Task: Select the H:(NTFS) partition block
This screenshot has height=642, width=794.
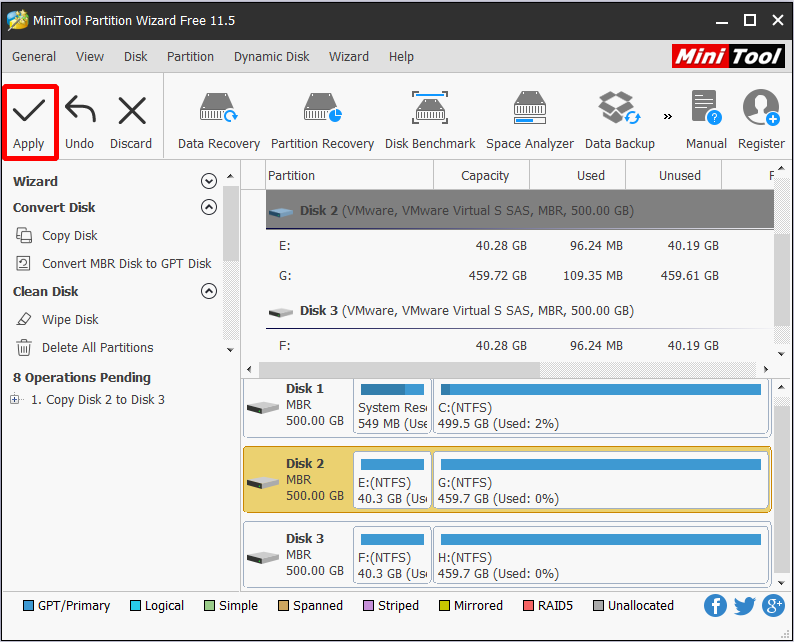Action: click(601, 555)
